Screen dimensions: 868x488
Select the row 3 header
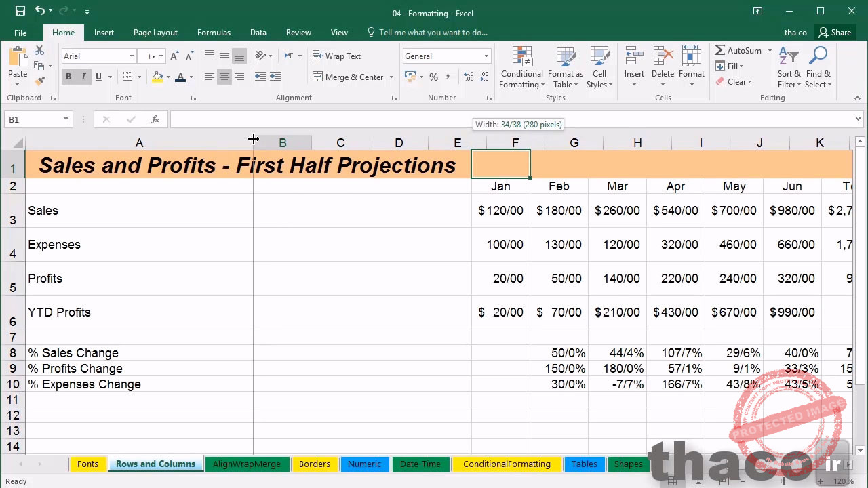pyautogui.click(x=12, y=211)
